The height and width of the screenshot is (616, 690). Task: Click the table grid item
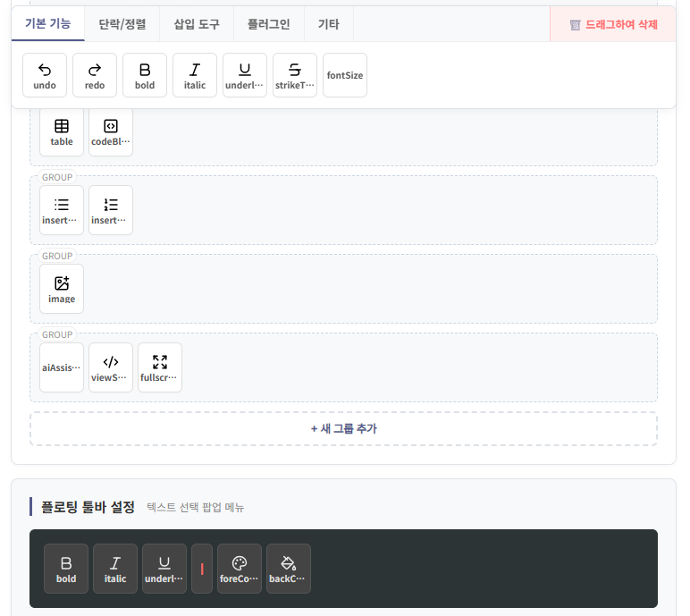coord(62,131)
